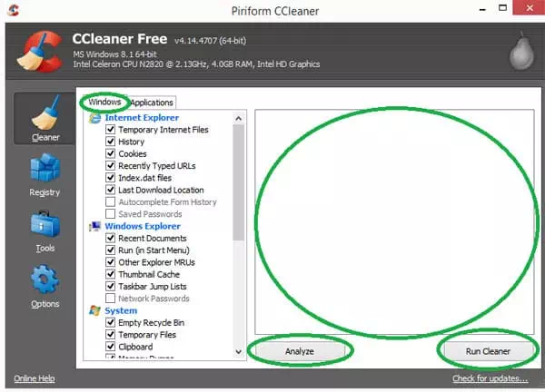This screenshot has width=545, height=392.
Task: Click the CCleaner logo in header
Action: pyautogui.click(x=40, y=52)
